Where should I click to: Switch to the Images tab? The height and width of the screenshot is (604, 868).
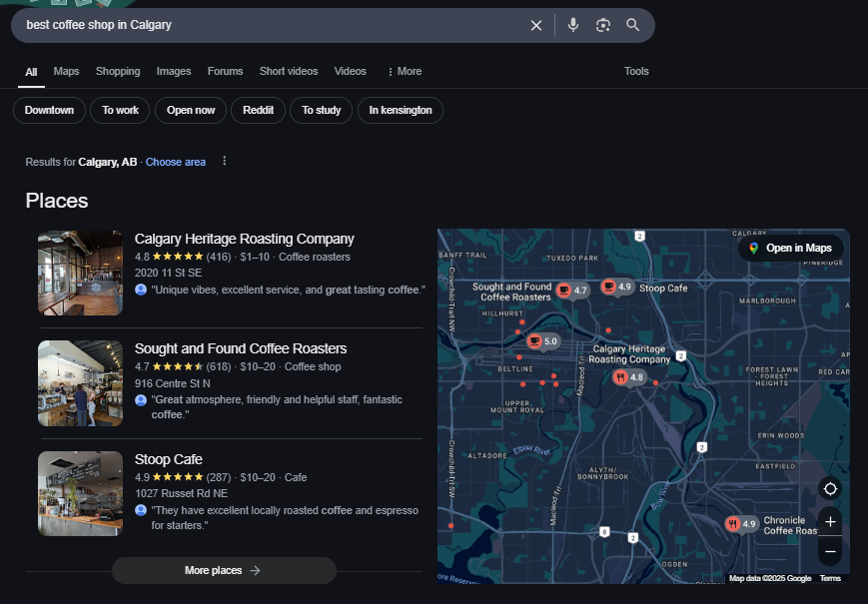coord(174,72)
